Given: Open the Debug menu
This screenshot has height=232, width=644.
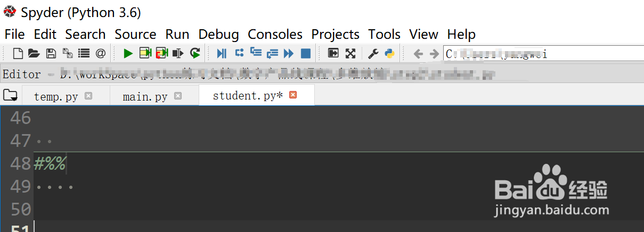Looking at the screenshot, I should pyautogui.click(x=218, y=35).
